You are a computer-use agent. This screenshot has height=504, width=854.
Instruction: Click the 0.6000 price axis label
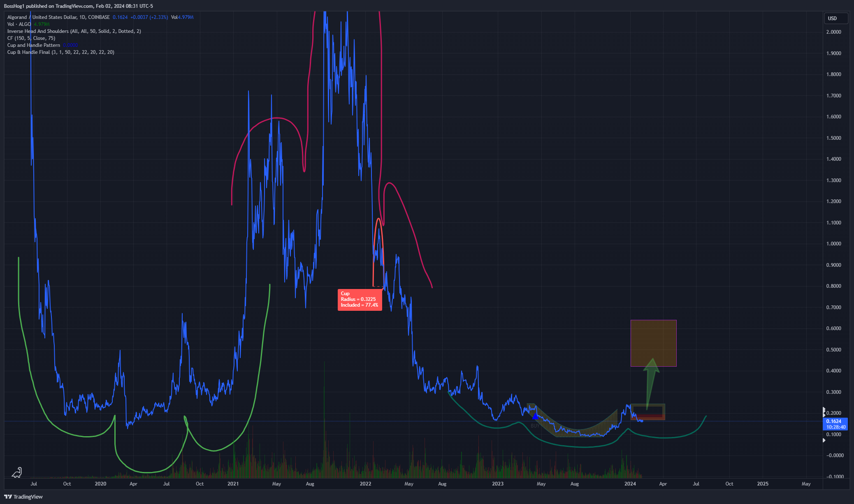833,328
